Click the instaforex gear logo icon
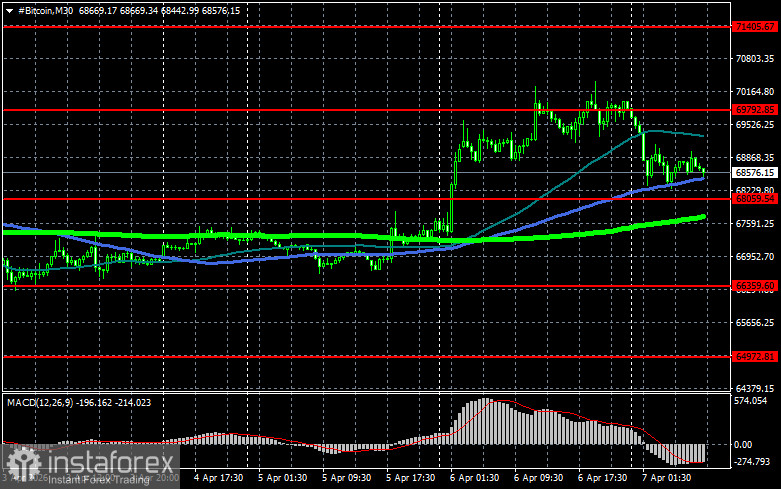The height and width of the screenshot is (489, 781). pyautogui.click(x=22, y=465)
